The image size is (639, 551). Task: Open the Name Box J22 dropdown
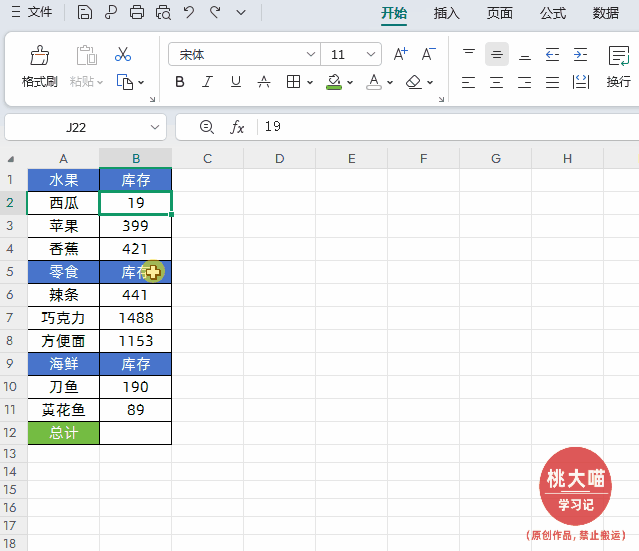tap(154, 127)
